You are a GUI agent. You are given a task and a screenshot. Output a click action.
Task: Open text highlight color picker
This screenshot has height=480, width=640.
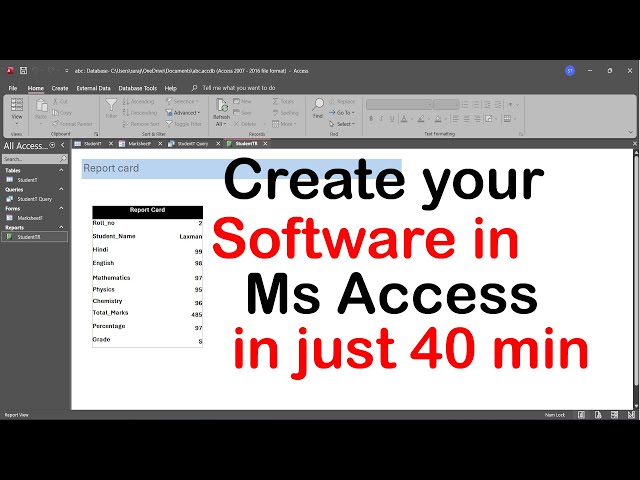click(428, 119)
